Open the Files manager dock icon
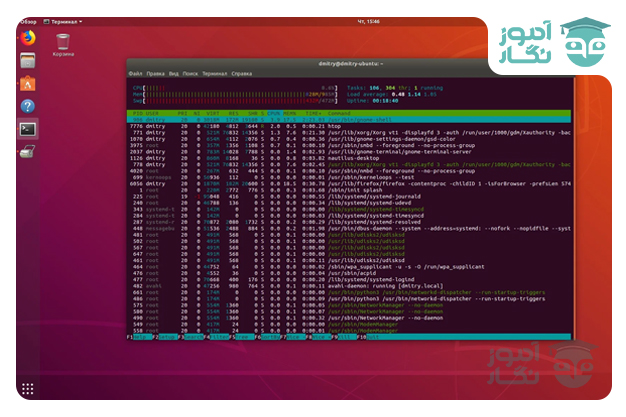Screen dimensions: 626x417 (x=28, y=61)
